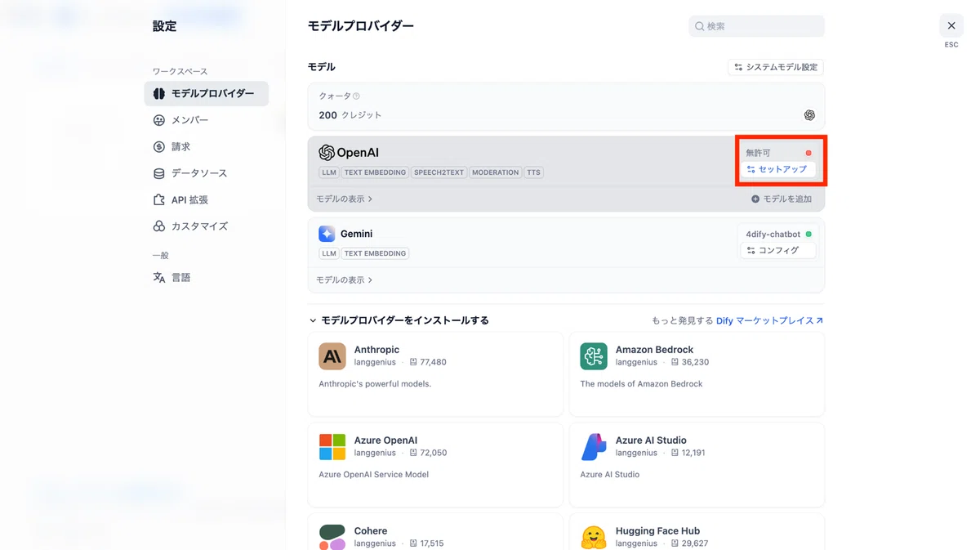Click the カスタマイズ shapes icon
980x550 pixels.
point(159,226)
